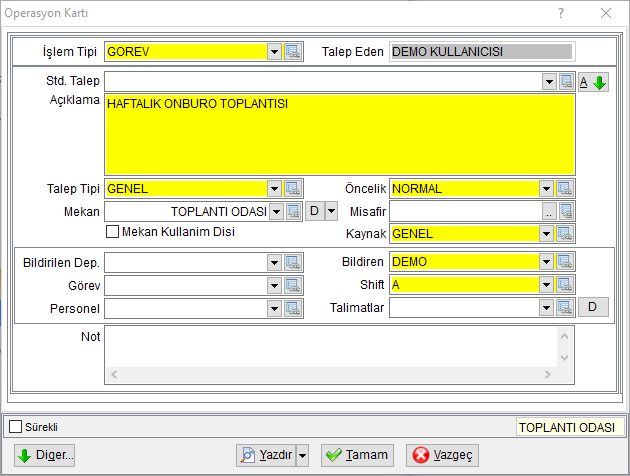Click Not field scroll right arrow
630x476 pixels.
pos(548,374)
